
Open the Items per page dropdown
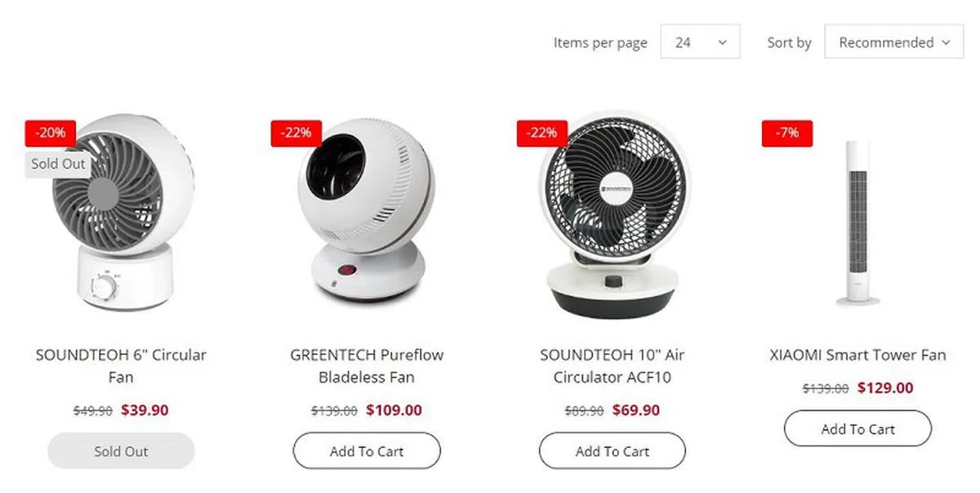click(x=700, y=42)
